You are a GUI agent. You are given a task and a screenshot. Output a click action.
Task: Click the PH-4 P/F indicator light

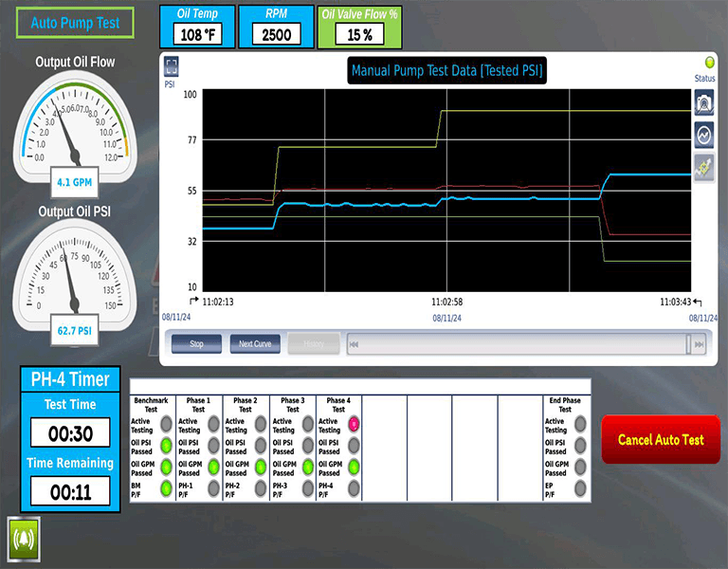354,488
